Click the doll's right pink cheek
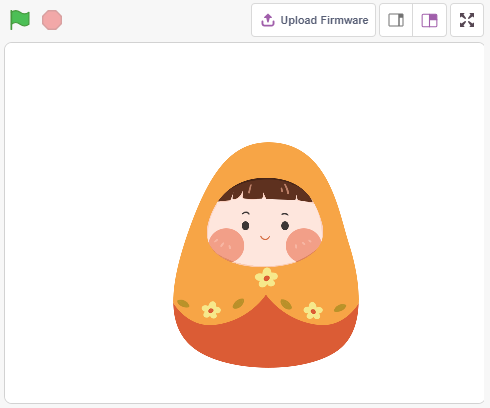The image size is (490, 408). click(x=303, y=245)
